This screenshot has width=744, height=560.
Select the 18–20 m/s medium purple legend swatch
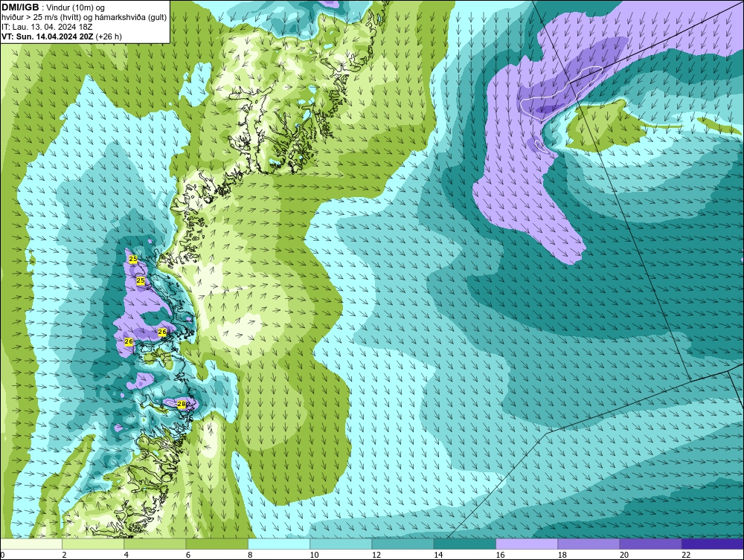pos(589,544)
